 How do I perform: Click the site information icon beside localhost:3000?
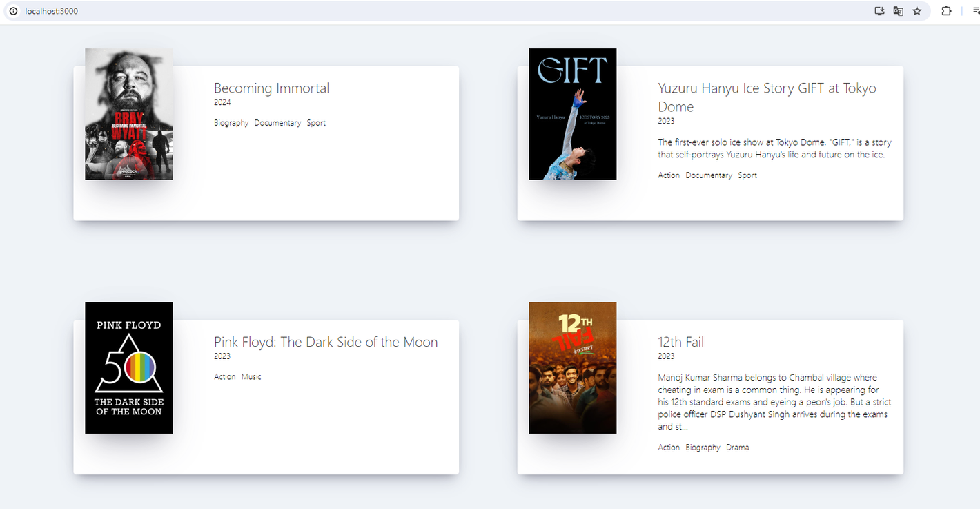[x=13, y=11]
